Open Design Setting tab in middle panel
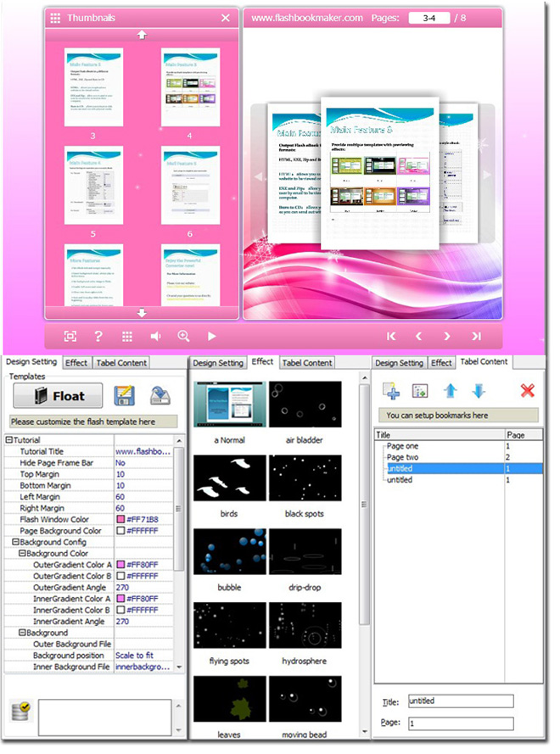The width and height of the screenshot is (560, 754). tap(218, 363)
